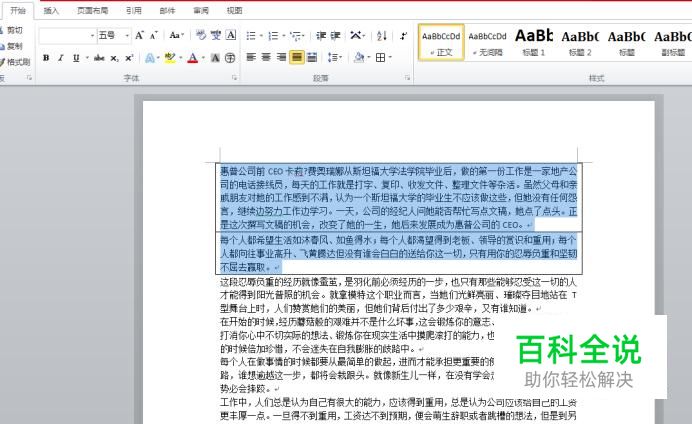Apply the 标题 1 (Heading 1) style
692x424 pixels.
[534, 42]
